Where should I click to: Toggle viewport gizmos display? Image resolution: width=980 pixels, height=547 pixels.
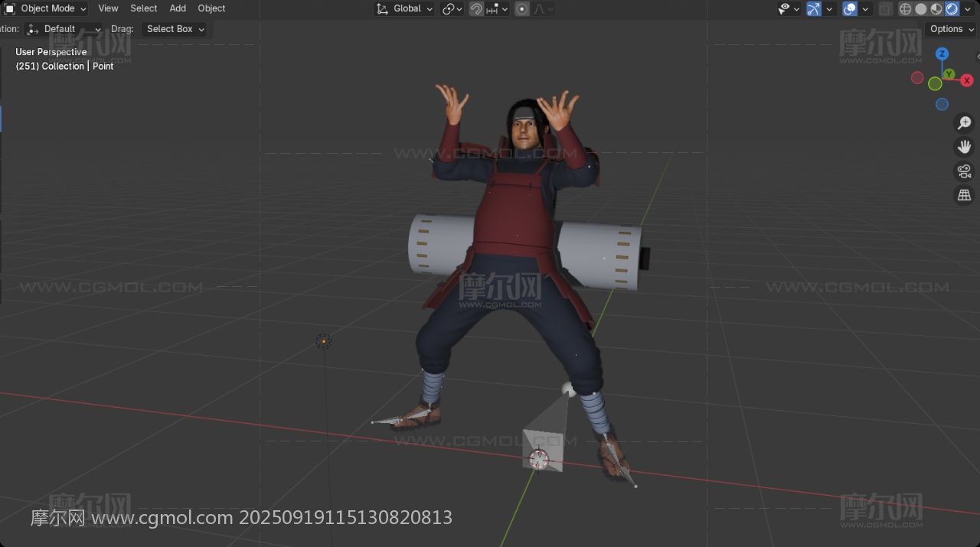point(814,8)
